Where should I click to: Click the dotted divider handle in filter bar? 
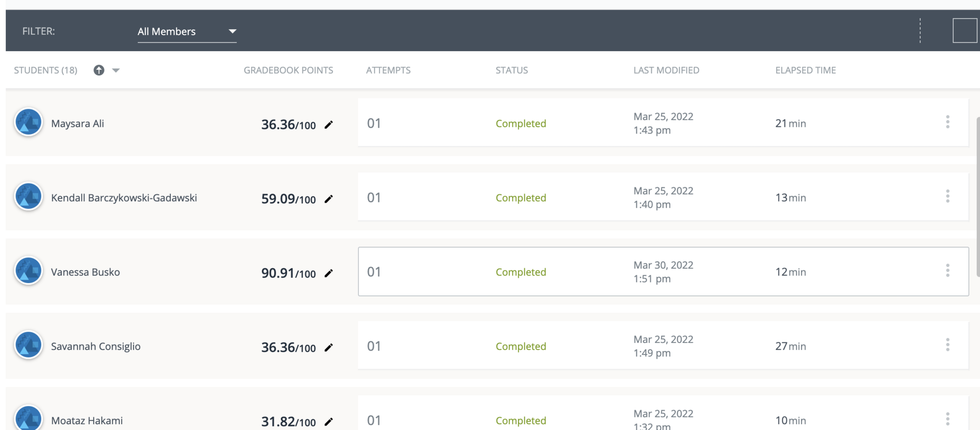pyautogui.click(x=920, y=31)
